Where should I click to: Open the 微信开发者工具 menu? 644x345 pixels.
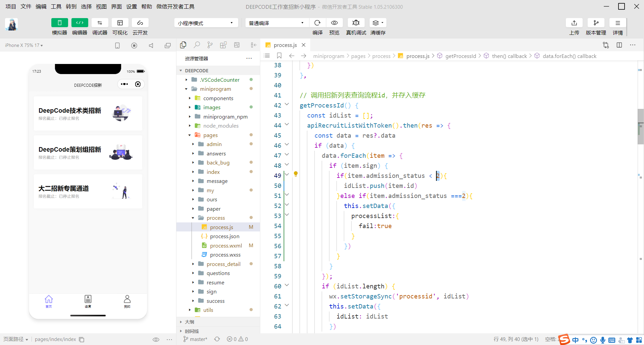pos(175,7)
